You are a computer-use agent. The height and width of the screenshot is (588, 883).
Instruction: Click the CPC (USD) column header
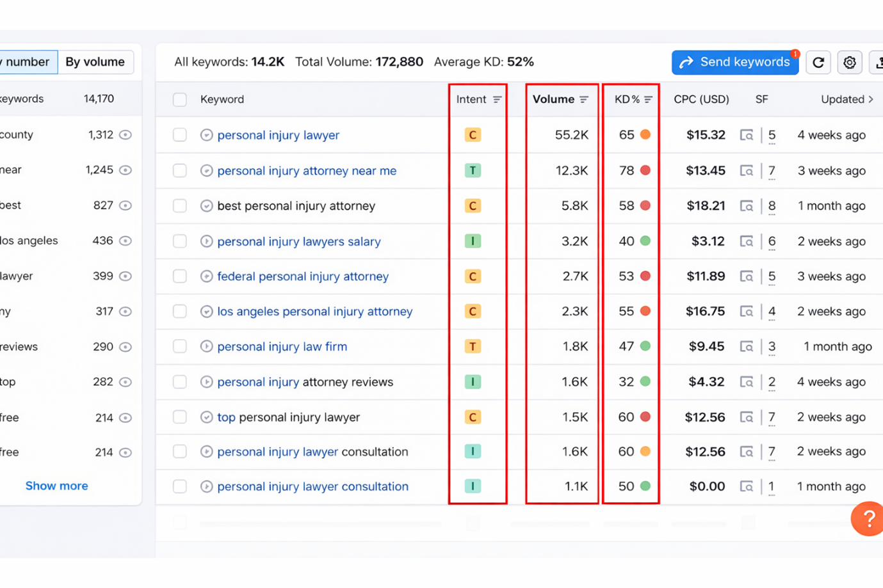point(701,99)
